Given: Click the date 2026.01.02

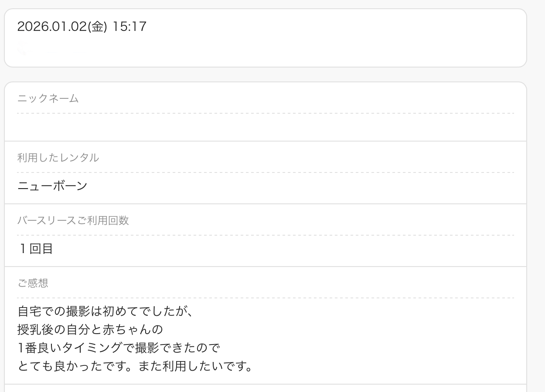Looking at the screenshot, I should point(52,27).
